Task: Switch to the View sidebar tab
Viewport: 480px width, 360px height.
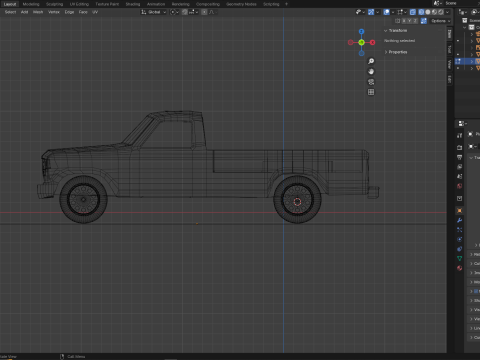Action: pyautogui.click(x=449, y=64)
